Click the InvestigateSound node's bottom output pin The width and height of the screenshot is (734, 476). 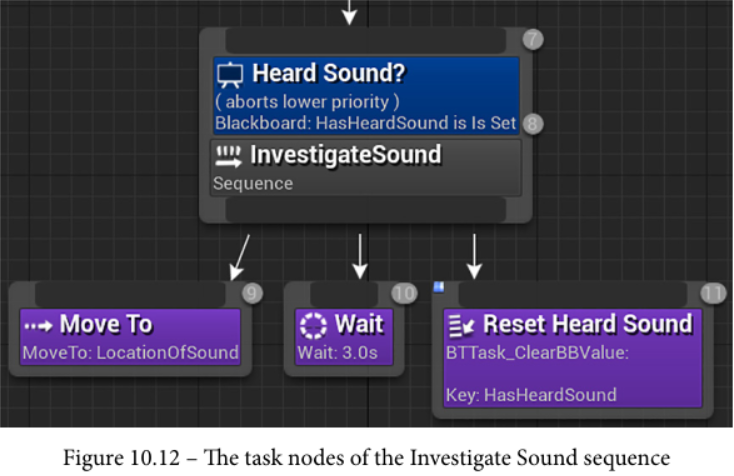[366, 209]
